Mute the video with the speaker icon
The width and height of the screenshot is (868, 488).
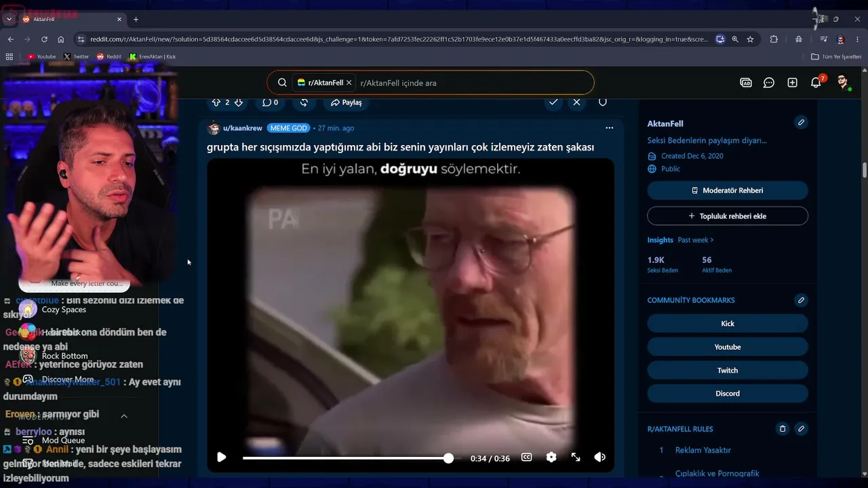[x=599, y=457]
